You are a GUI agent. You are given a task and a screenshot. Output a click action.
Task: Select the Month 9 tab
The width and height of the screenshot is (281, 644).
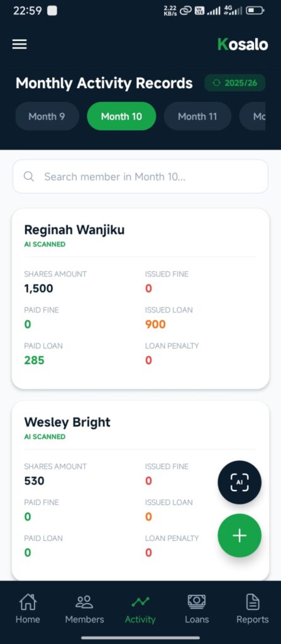(x=47, y=116)
